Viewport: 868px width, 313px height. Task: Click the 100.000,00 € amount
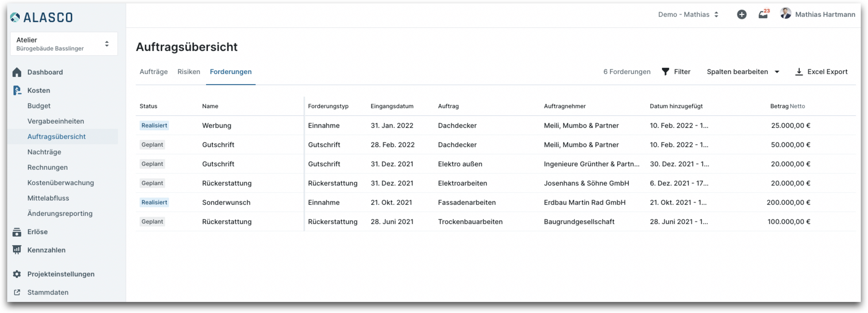[x=789, y=222]
